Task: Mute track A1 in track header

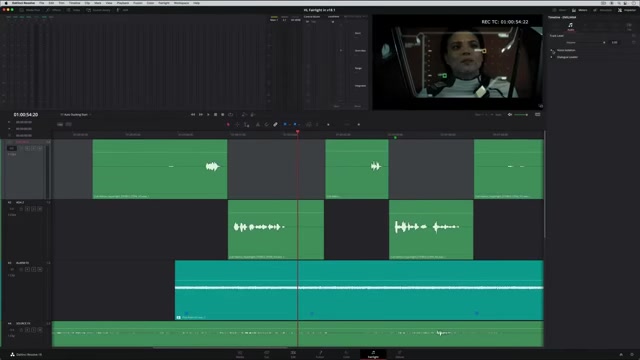Action: coord(40,148)
